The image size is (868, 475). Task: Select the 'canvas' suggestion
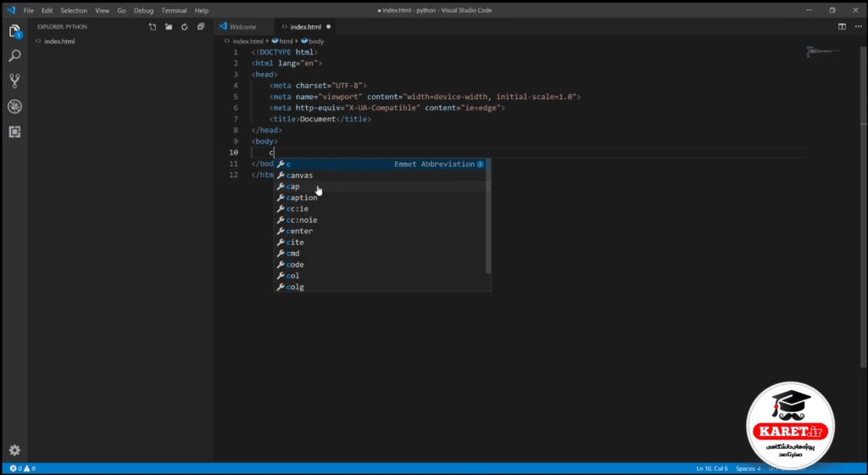tap(381, 175)
